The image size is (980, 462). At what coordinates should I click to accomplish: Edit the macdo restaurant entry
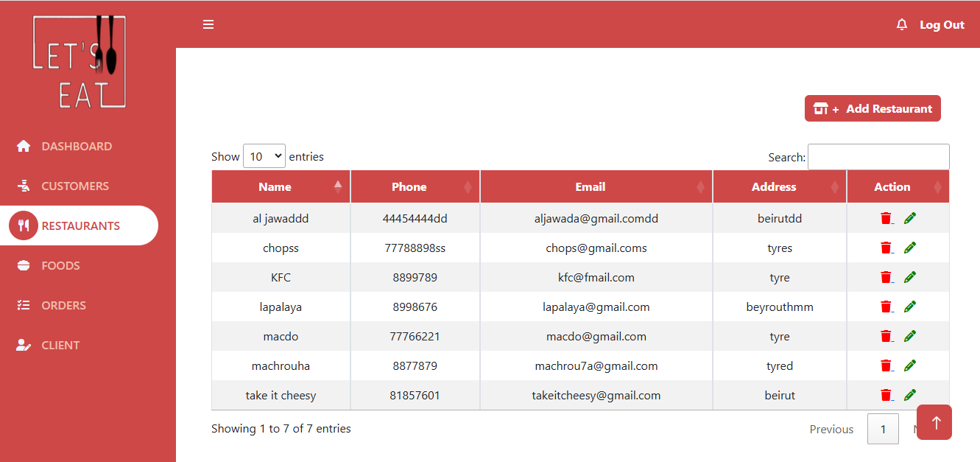(x=910, y=336)
